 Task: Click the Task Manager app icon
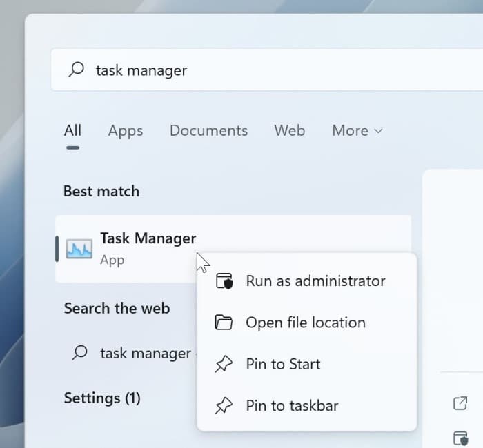[79, 249]
